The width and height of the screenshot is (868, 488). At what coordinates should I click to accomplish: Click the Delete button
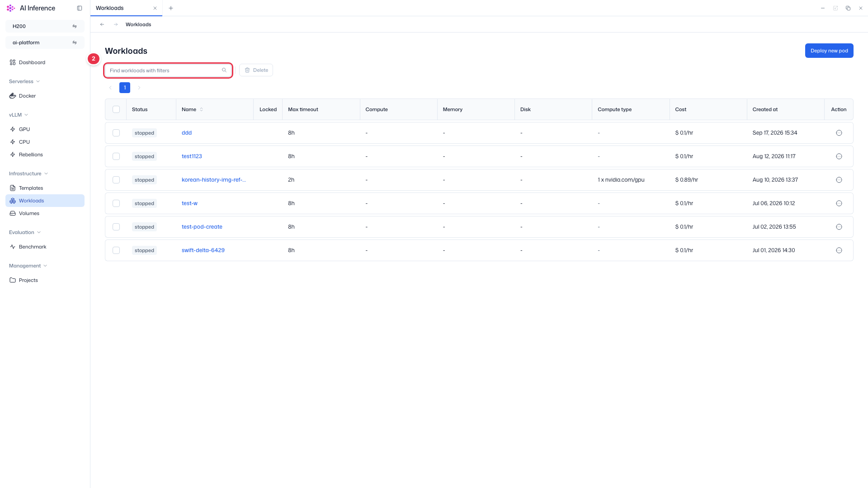(256, 70)
